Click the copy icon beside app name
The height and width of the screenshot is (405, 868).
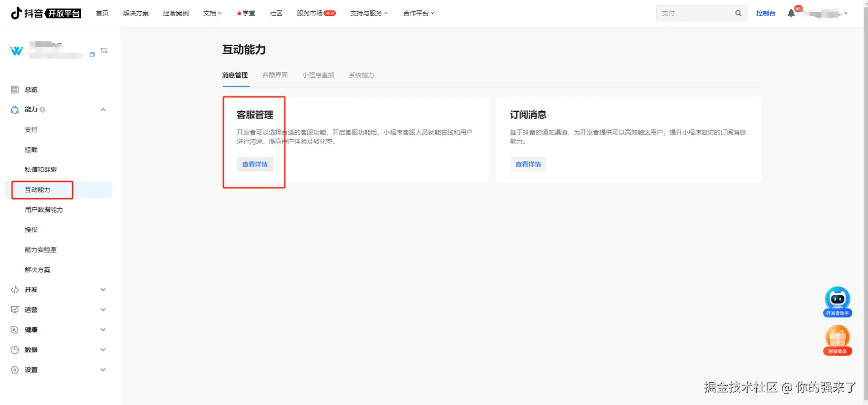tap(92, 55)
